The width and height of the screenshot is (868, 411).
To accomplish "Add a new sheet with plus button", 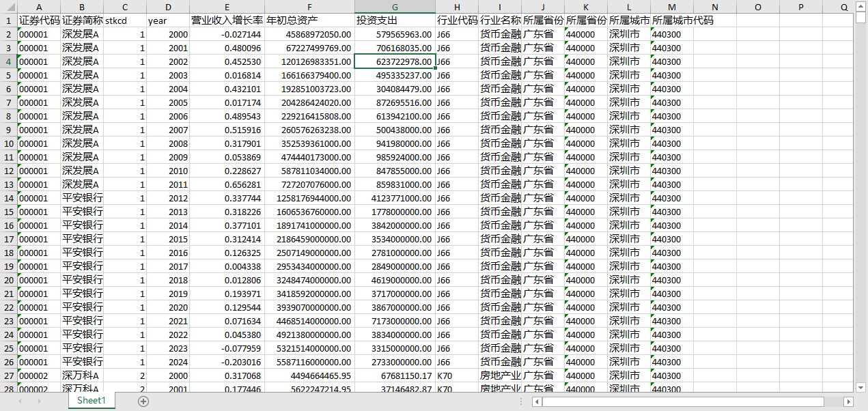I will pyautogui.click(x=143, y=401).
